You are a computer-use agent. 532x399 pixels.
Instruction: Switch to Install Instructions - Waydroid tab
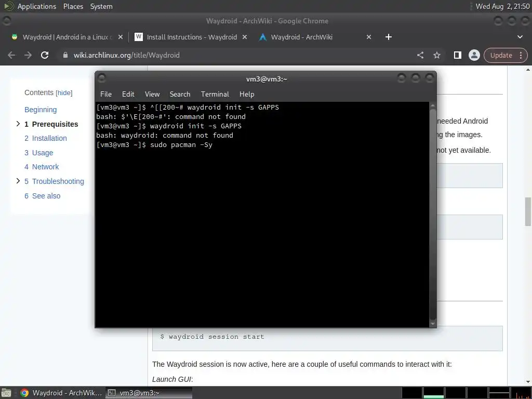pyautogui.click(x=192, y=37)
